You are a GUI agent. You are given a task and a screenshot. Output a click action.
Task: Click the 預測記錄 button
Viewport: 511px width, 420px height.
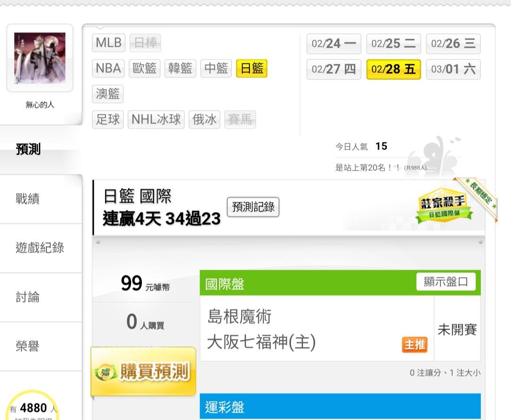(x=253, y=207)
